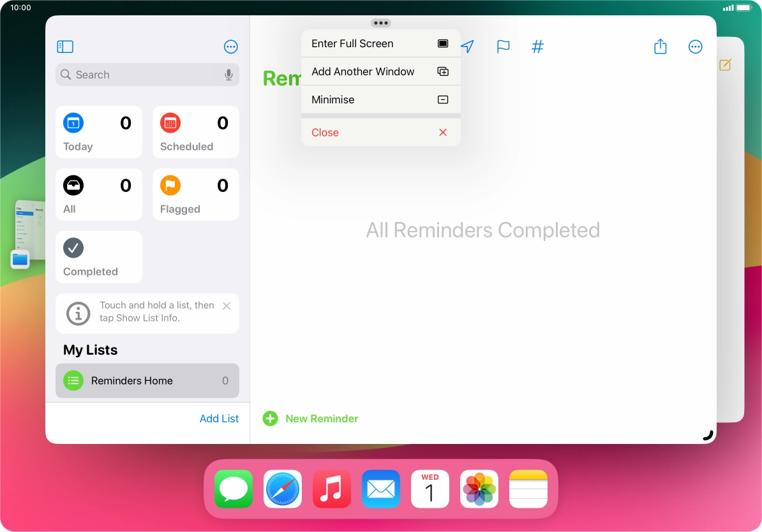Select the Flagged smart list icon
Viewport: 762px width, 532px height.
(x=170, y=185)
